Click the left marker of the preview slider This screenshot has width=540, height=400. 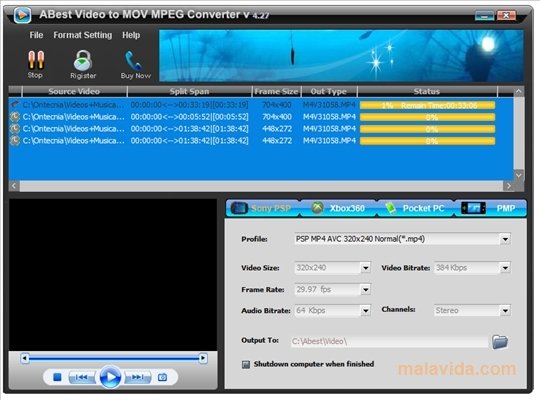point(24,358)
